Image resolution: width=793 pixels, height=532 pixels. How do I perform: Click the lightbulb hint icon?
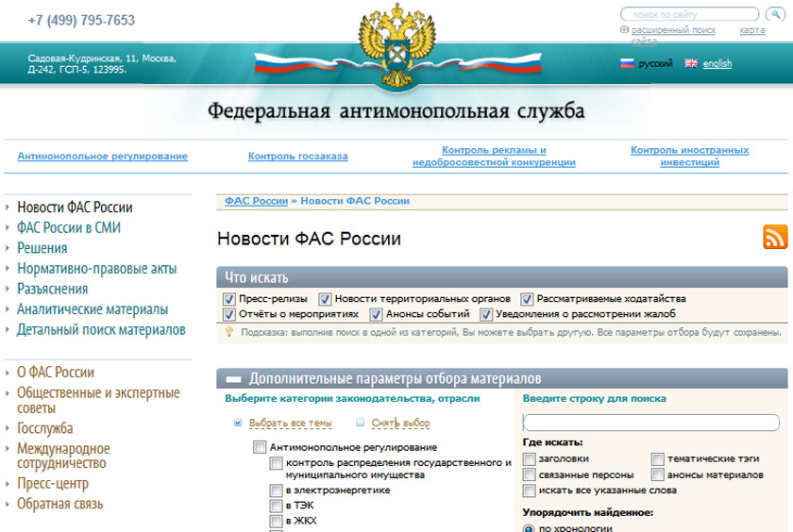click(229, 332)
